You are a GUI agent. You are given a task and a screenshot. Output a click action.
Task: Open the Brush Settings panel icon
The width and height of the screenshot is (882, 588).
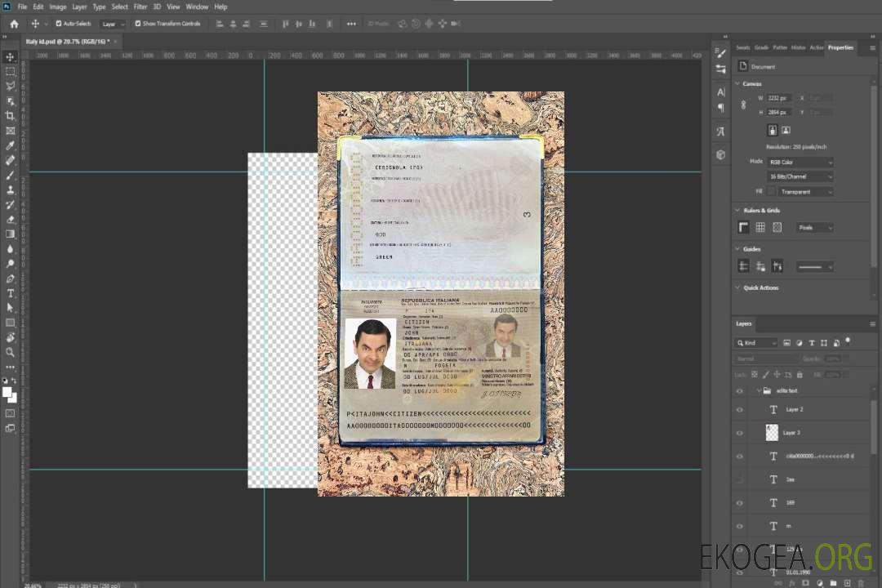720,53
